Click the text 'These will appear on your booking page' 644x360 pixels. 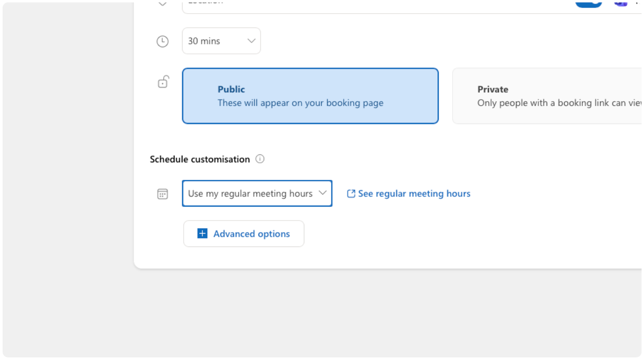click(x=300, y=103)
